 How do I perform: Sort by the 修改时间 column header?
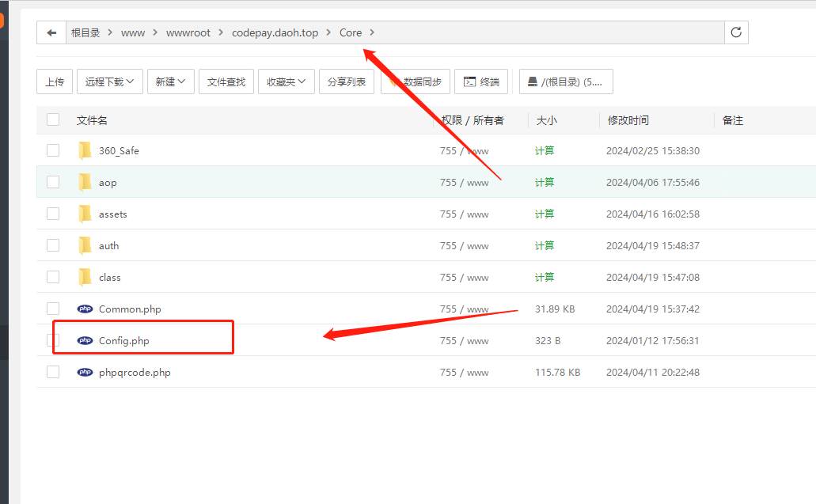[628, 120]
